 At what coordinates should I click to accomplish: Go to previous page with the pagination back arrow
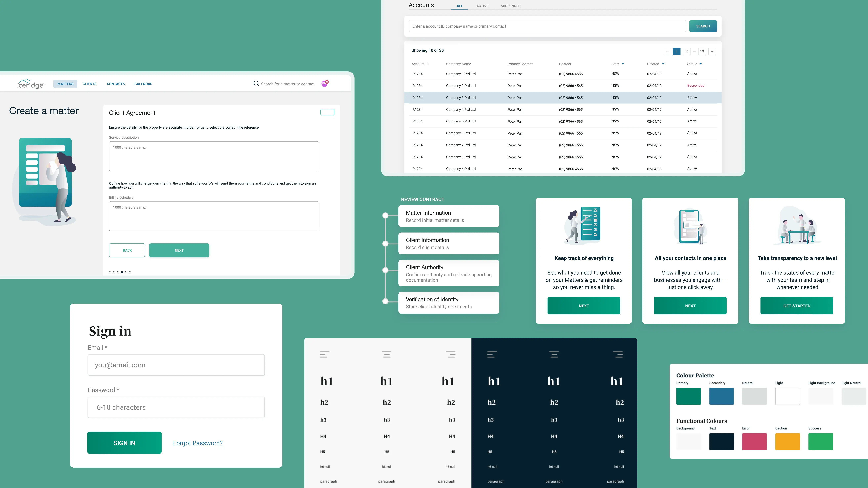point(667,52)
